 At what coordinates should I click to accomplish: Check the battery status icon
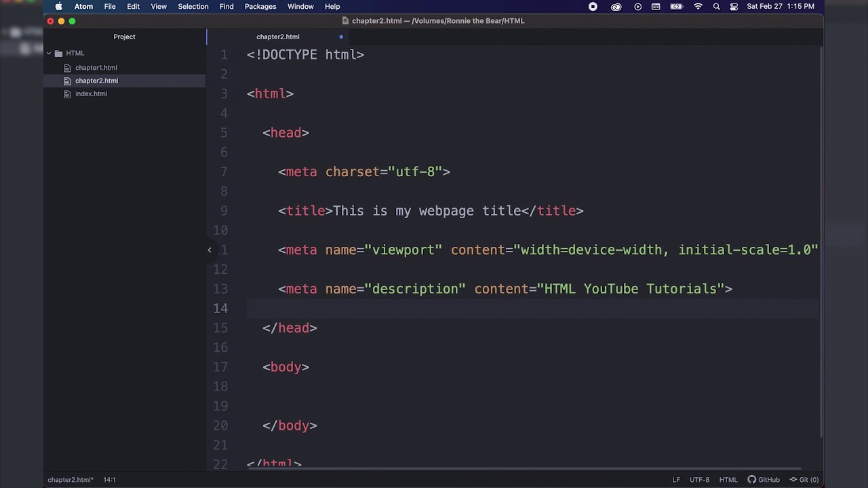click(677, 7)
